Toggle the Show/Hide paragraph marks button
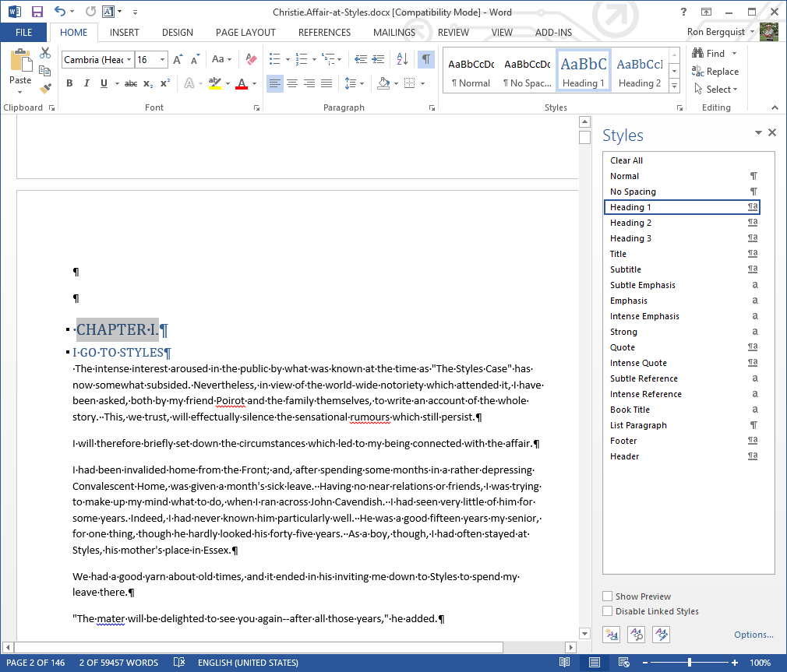787x672 pixels. [x=426, y=59]
